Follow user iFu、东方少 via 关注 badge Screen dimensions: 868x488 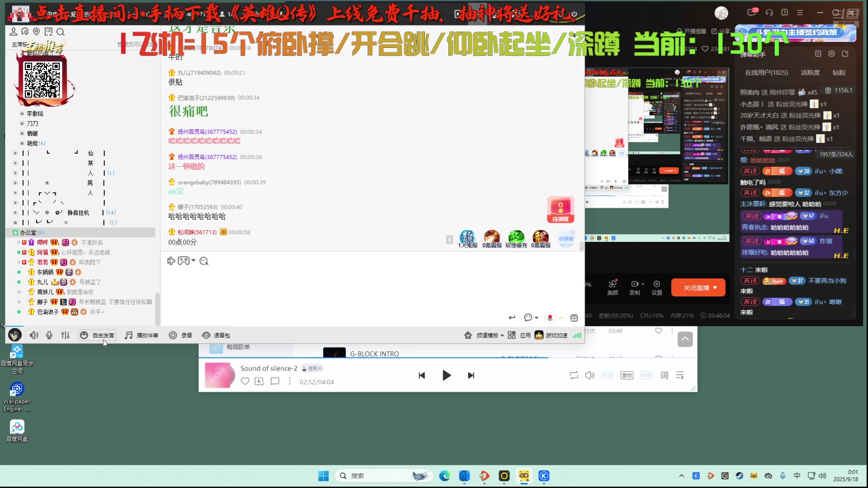[x=750, y=193]
